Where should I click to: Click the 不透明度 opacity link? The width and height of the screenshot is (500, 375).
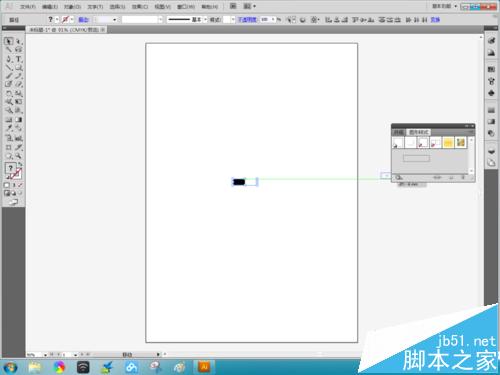tap(247, 20)
